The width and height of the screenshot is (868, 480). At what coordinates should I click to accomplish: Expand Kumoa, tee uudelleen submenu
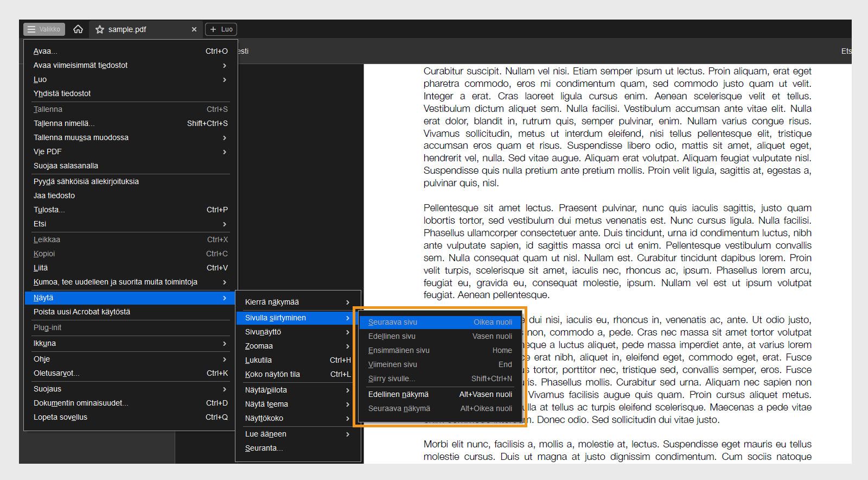130,282
